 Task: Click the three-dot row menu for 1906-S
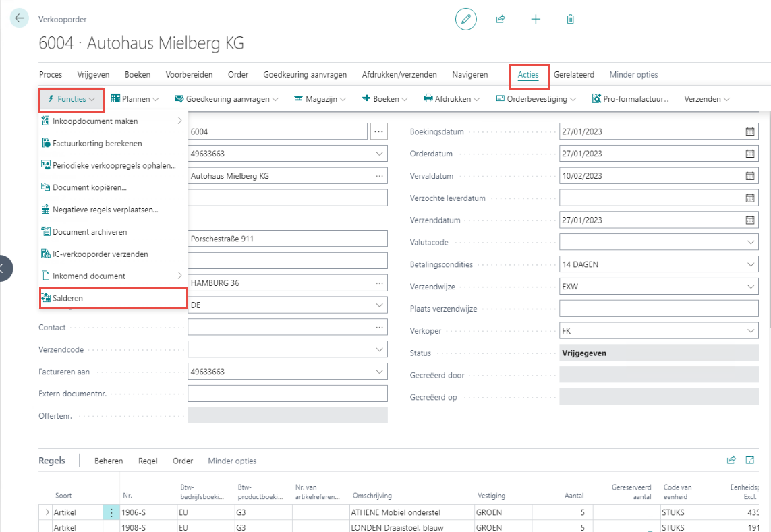pyautogui.click(x=111, y=512)
